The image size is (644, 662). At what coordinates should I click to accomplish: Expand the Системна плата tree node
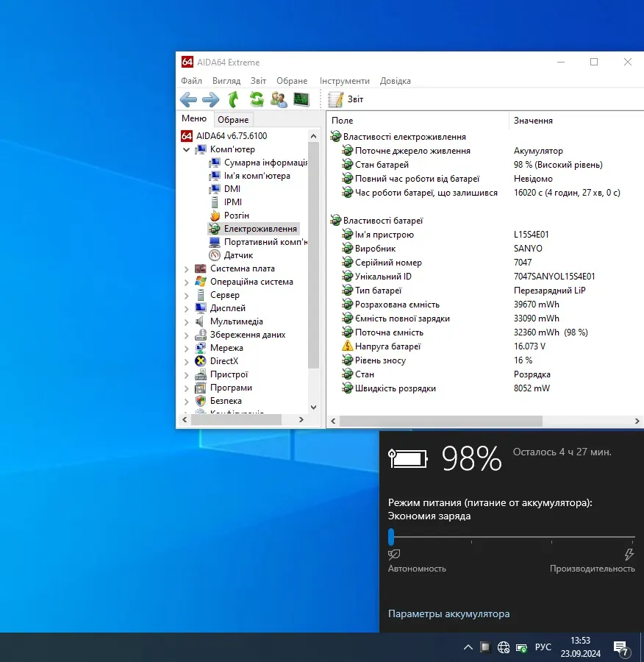coord(186,269)
